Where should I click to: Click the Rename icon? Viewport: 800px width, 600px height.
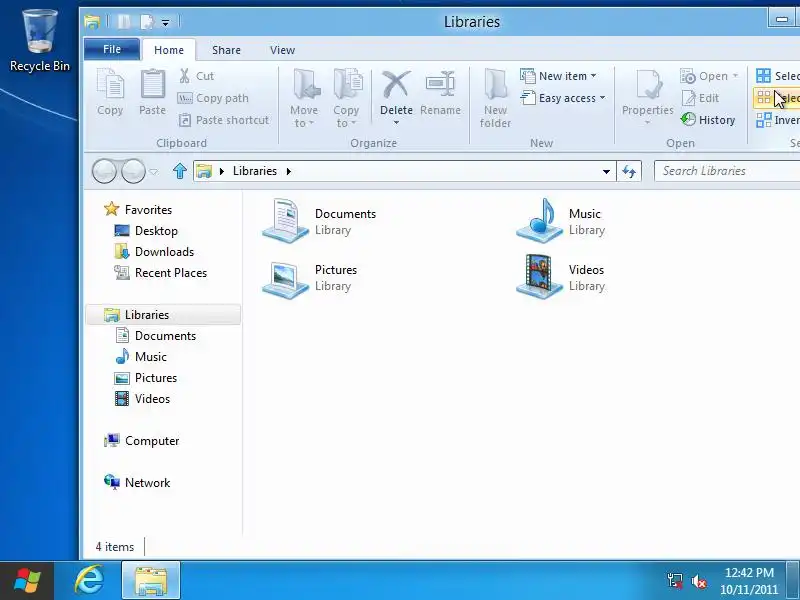(440, 84)
